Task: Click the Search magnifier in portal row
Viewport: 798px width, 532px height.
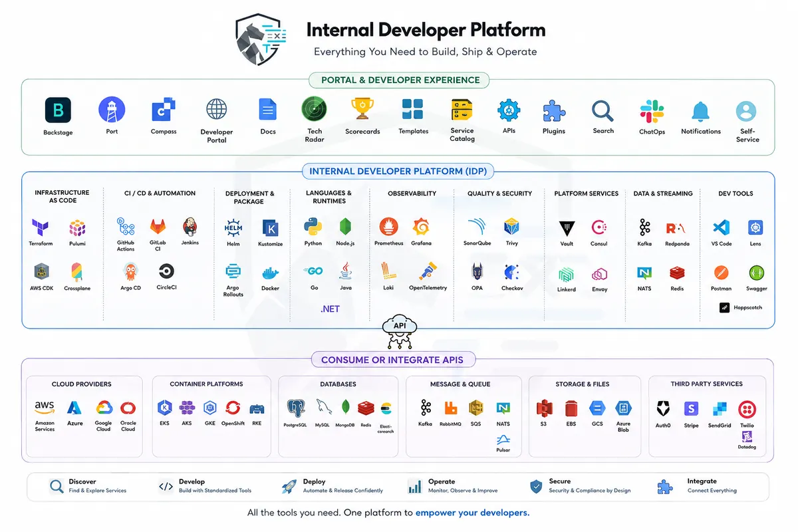Action: pos(603,110)
